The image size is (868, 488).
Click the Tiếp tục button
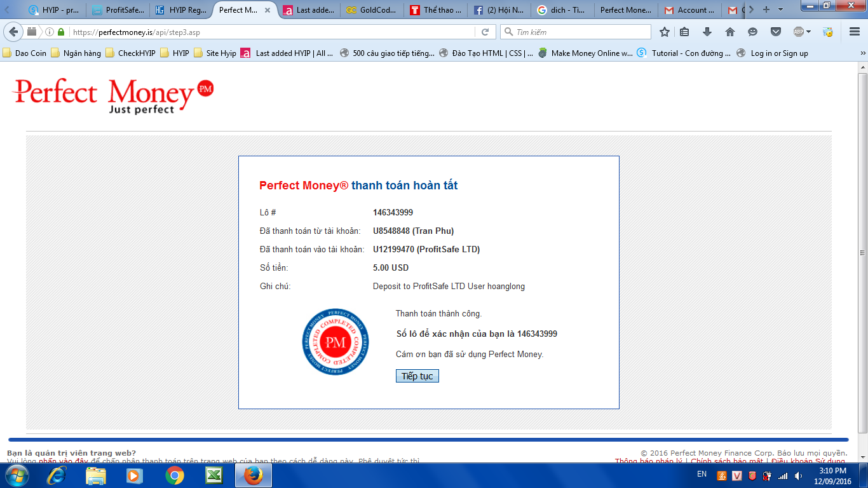417,376
